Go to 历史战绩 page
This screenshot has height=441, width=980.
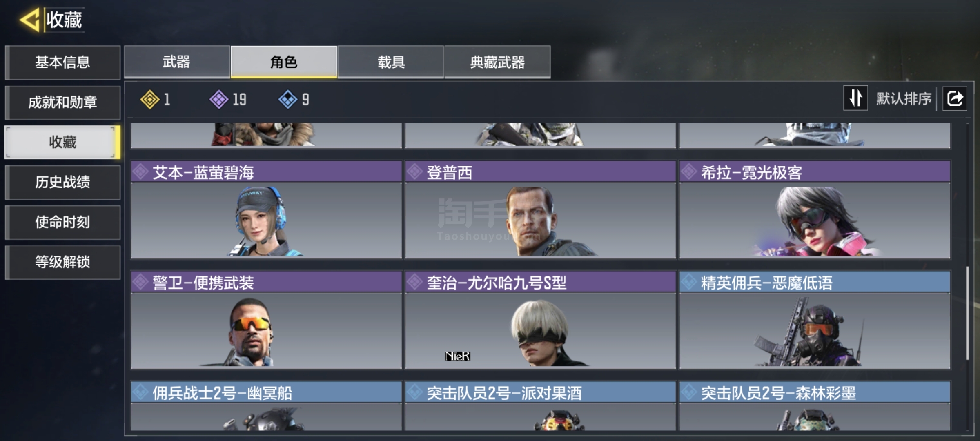tap(62, 182)
